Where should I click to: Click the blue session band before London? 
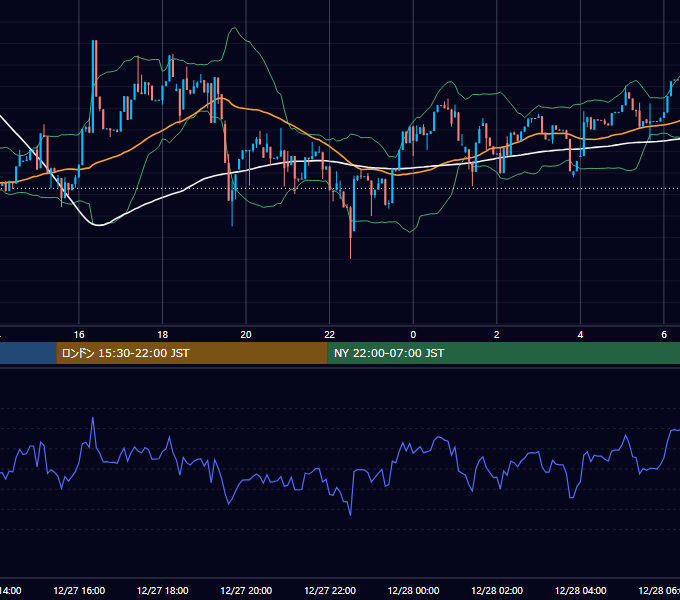pyautogui.click(x=28, y=353)
